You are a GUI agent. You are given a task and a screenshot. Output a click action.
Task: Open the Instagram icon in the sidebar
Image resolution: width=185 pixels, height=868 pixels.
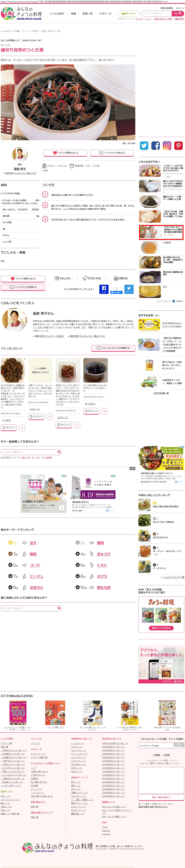click(x=167, y=146)
